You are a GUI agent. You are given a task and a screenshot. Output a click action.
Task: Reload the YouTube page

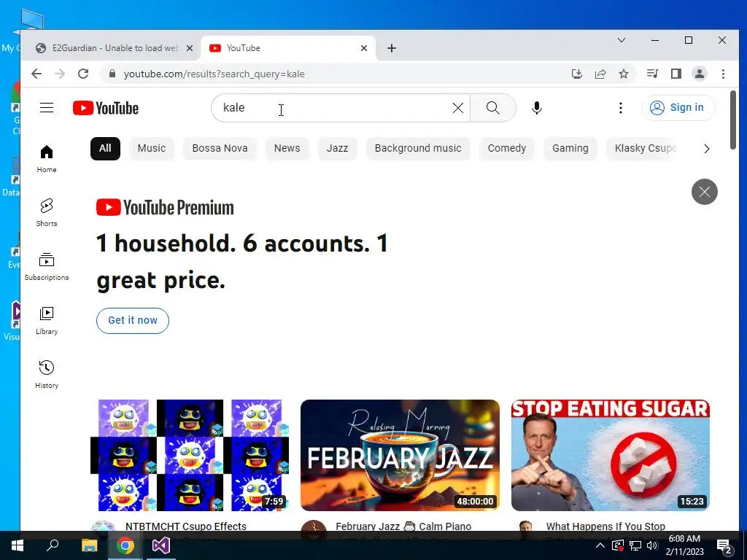tap(83, 74)
